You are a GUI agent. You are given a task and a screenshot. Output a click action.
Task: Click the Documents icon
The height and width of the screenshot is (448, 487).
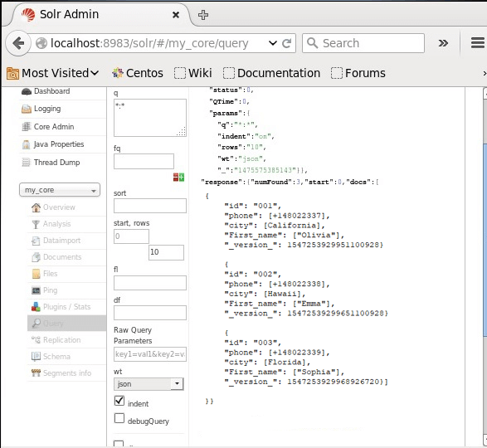click(x=36, y=257)
